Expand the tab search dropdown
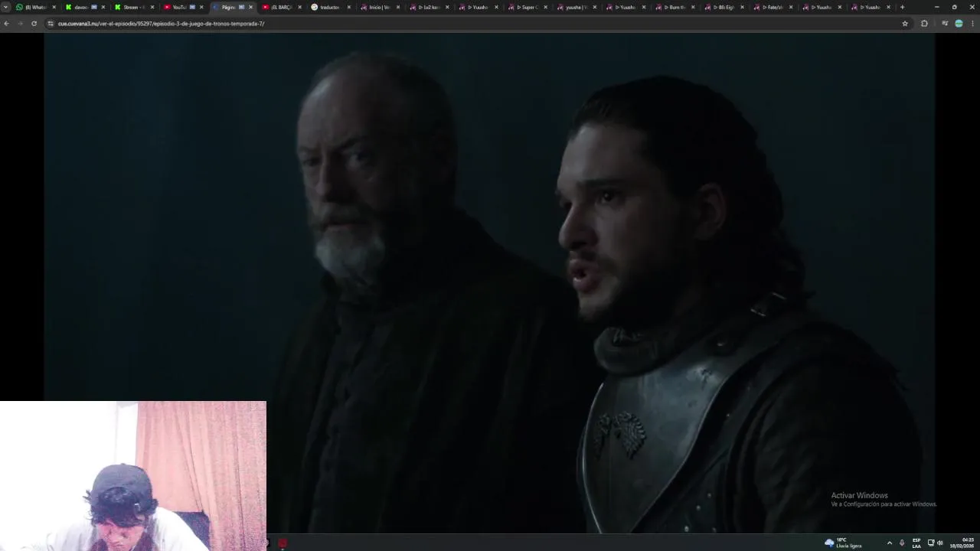The height and width of the screenshot is (551, 980). [x=6, y=7]
